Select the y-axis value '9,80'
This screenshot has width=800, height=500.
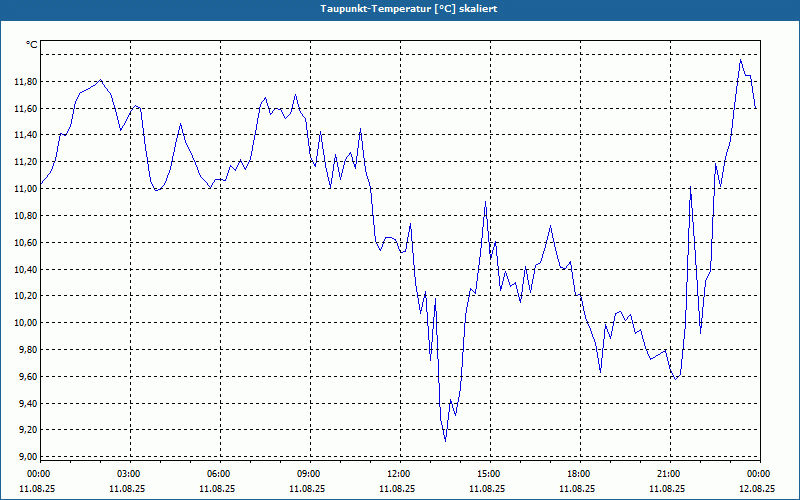pyautogui.click(x=28, y=350)
